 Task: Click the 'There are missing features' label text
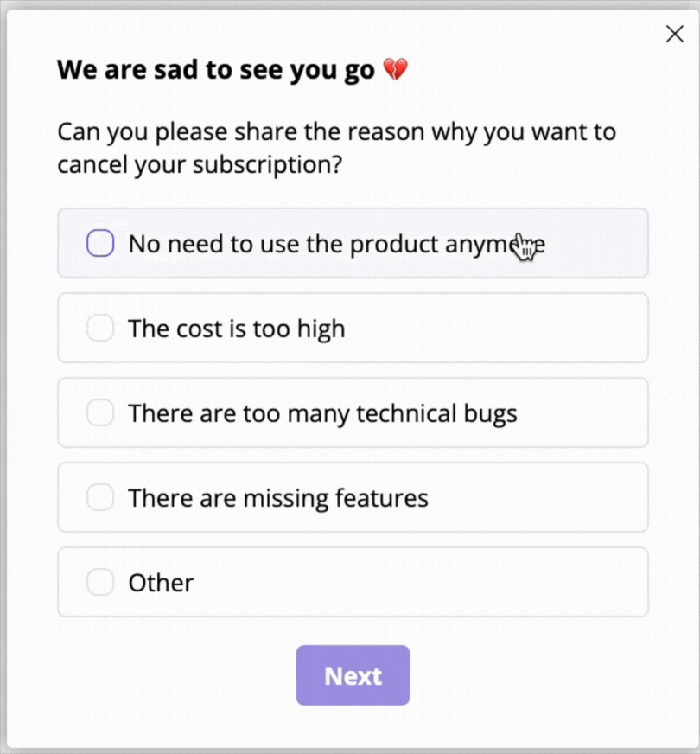click(x=278, y=498)
